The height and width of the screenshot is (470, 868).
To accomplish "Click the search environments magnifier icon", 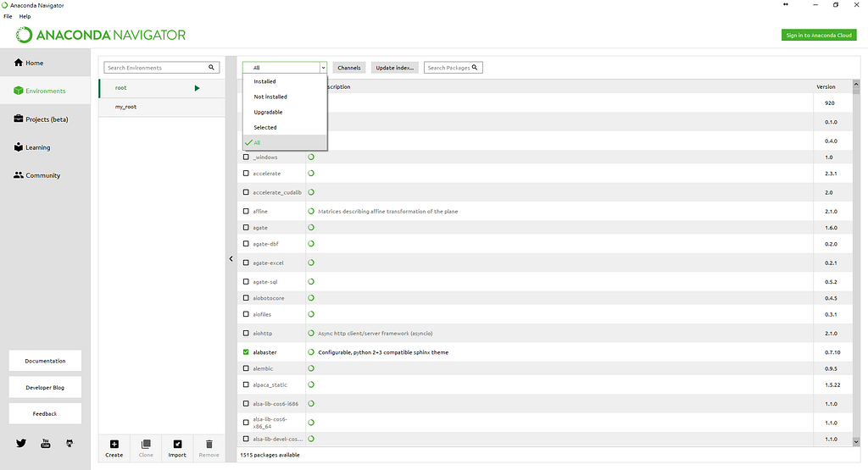I will point(211,68).
